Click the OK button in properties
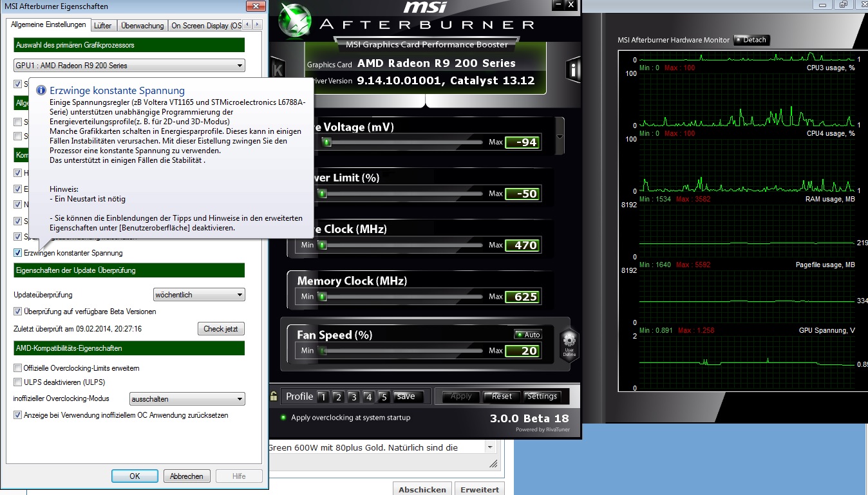This screenshot has width=868, height=495. [x=135, y=476]
